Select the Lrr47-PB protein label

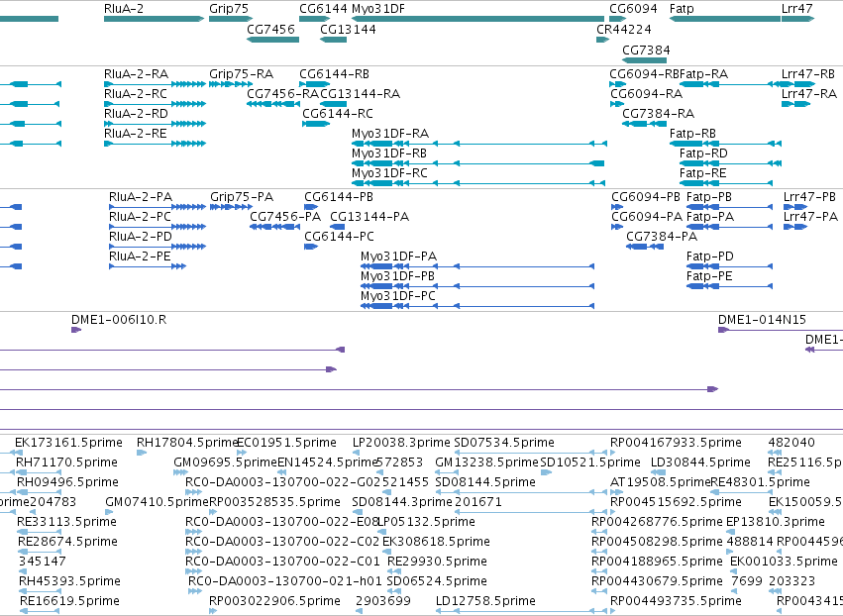[809, 197]
